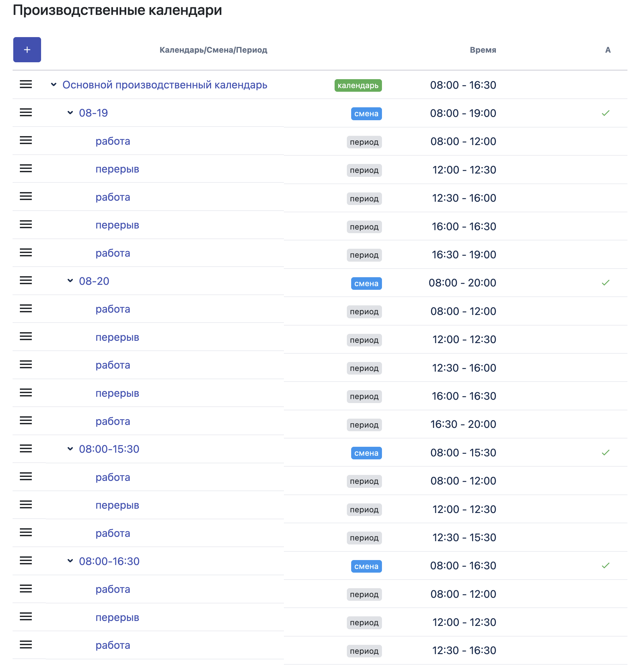Click the Календарь/Смена/Период column header
This screenshot has width=644, height=669.
click(x=213, y=50)
